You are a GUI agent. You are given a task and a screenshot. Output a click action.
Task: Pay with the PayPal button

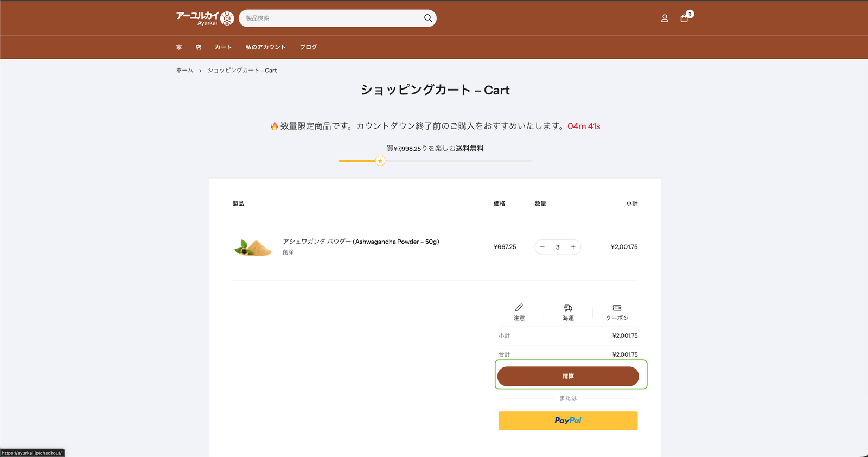coord(568,421)
